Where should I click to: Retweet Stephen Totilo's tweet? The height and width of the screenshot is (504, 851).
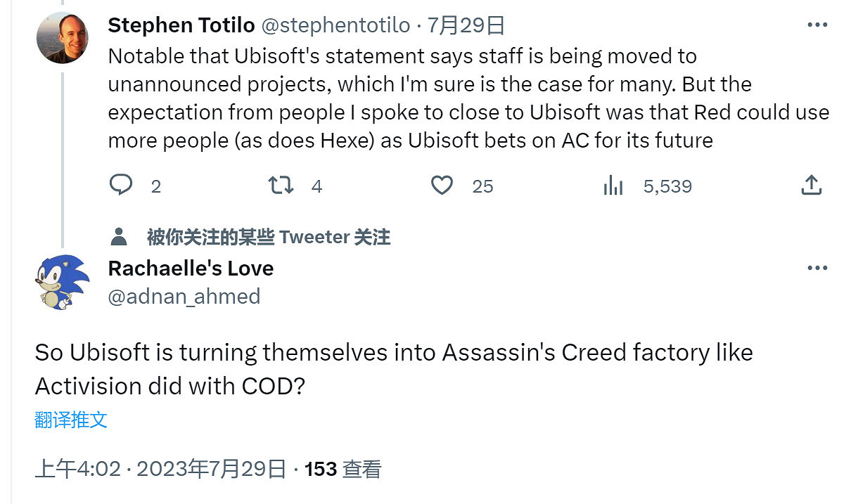281,186
